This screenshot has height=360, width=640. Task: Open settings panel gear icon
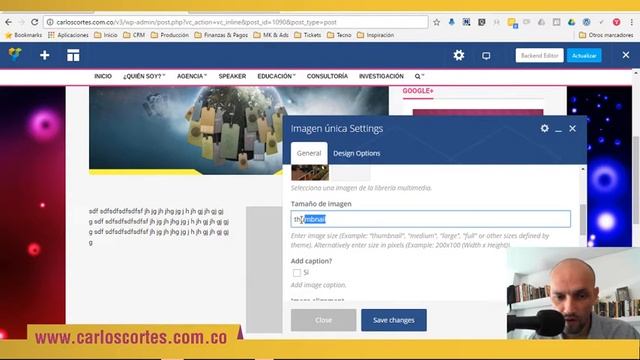[x=544, y=129]
